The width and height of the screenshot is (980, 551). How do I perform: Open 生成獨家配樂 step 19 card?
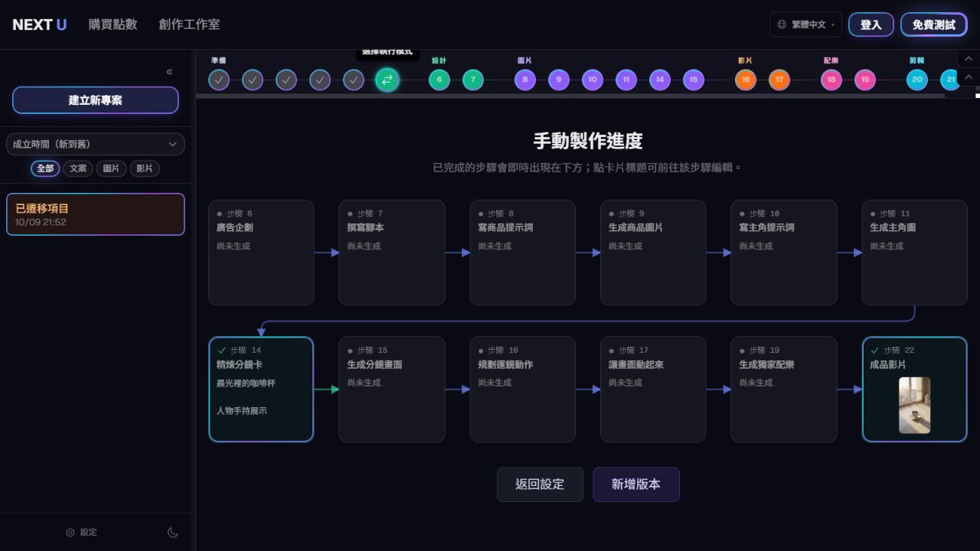[x=783, y=390]
